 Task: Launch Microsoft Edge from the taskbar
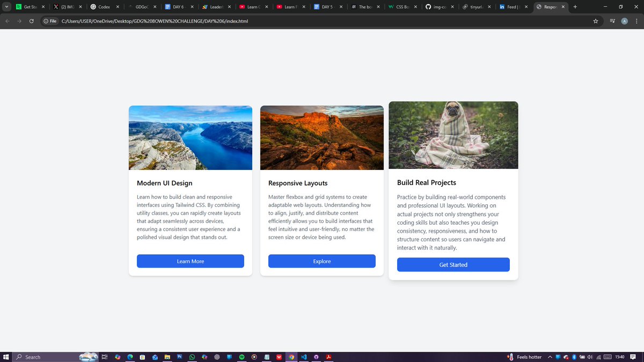(x=130, y=357)
